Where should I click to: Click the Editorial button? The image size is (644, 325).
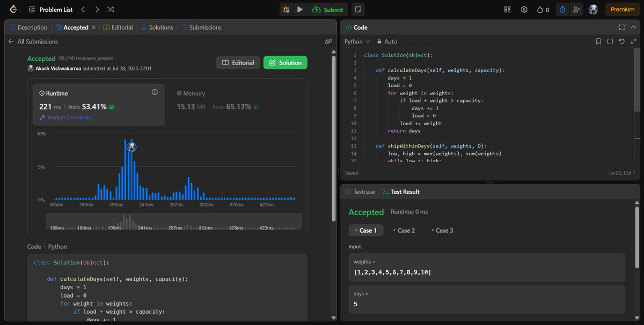(x=238, y=63)
